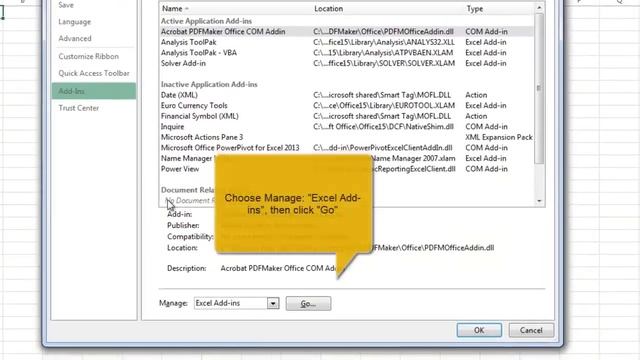Select the Solver Add-in row
The width and height of the screenshot is (640, 360).
pos(346,63)
